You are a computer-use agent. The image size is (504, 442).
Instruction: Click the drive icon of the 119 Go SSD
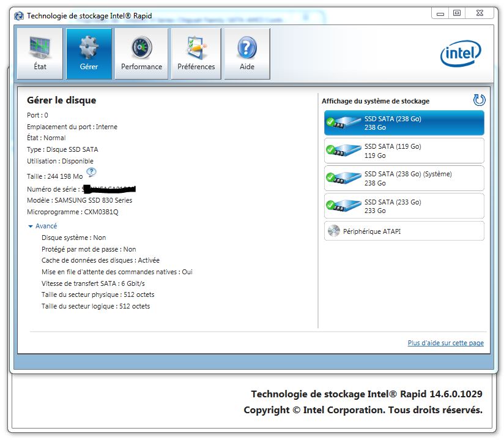tap(344, 151)
